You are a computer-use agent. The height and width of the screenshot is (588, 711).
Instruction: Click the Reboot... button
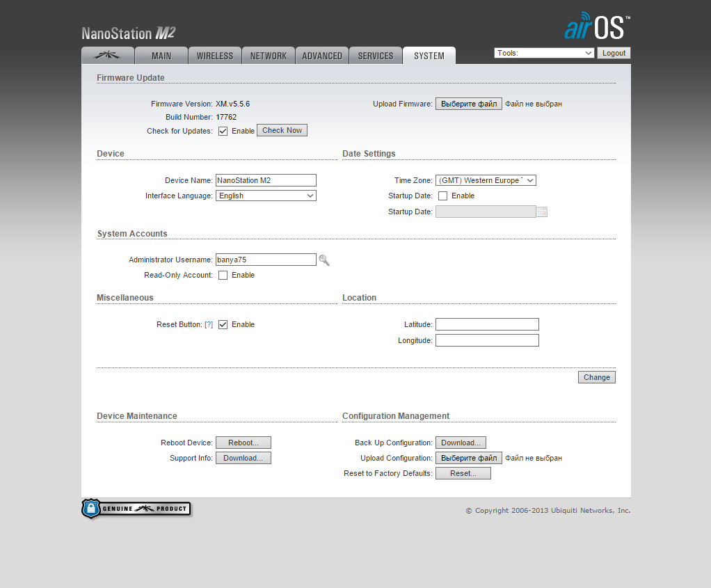[x=243, y=443]
